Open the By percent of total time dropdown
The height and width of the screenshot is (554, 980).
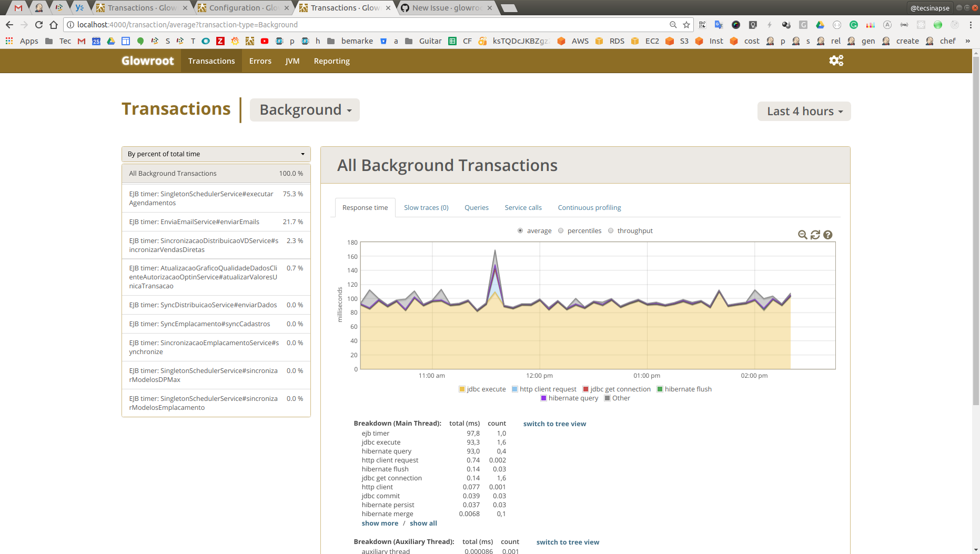[x=216, y=154]
